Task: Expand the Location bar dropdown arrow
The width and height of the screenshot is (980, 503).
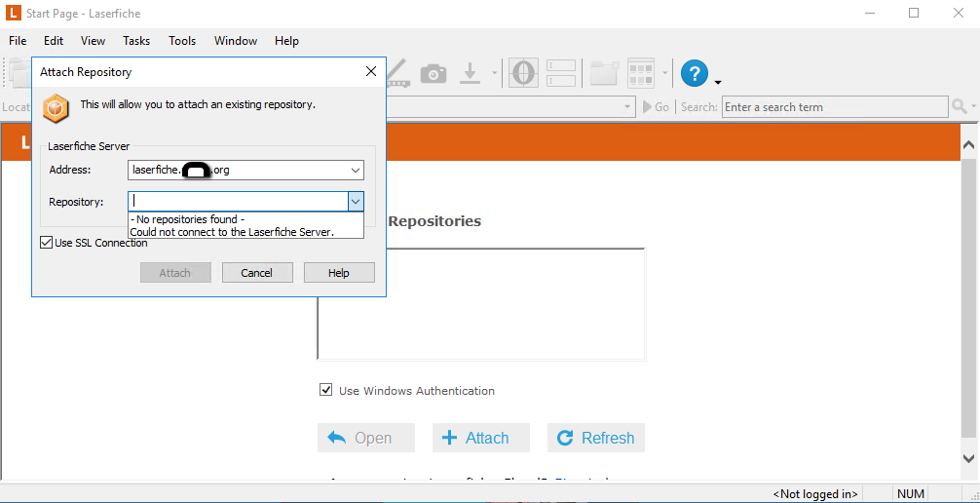Action: [x=627, y=107]
